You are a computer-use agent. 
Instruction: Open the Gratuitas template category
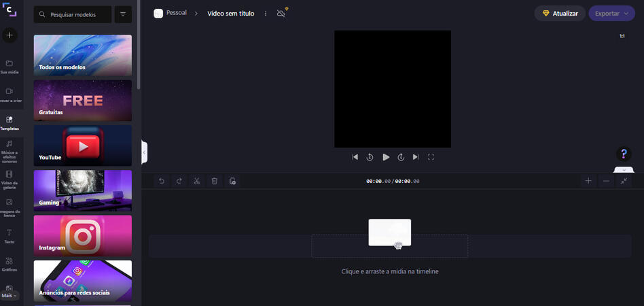click(83, 101)
